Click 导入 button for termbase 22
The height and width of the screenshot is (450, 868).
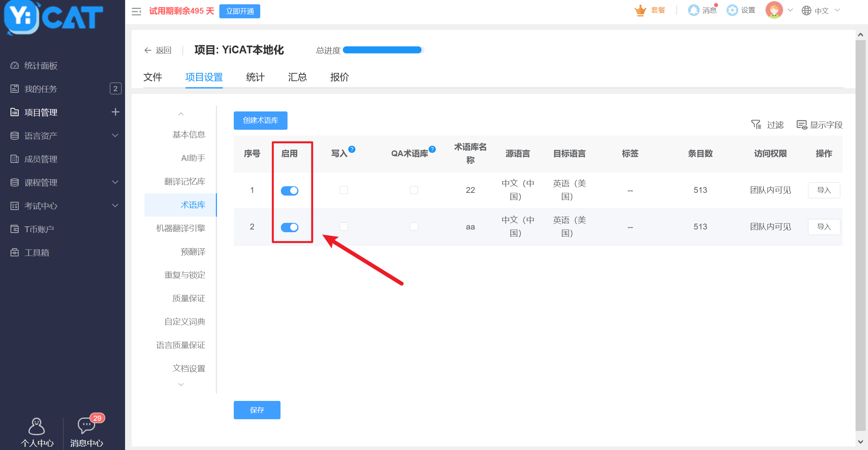[824, 190]
